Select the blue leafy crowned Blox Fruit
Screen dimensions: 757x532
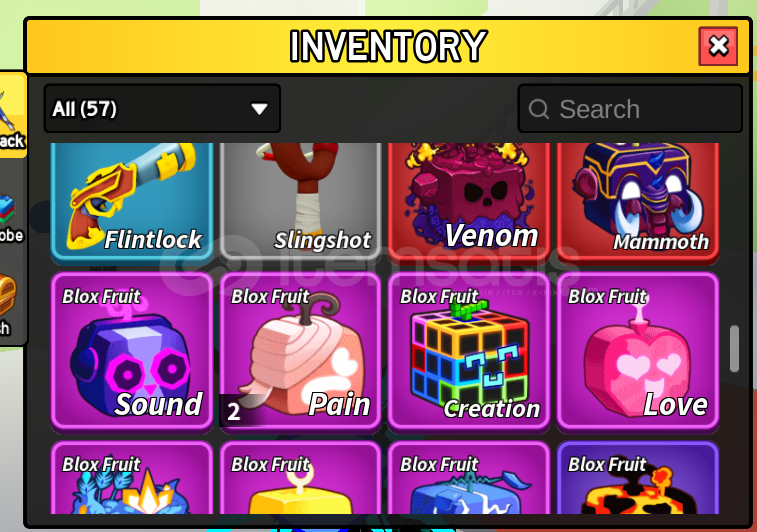[132, 477]
